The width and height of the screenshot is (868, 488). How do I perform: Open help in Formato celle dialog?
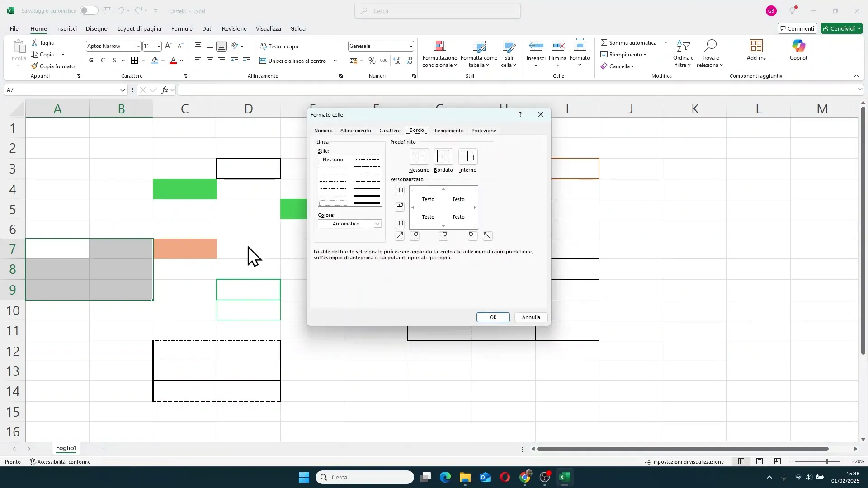coord(520,114)
